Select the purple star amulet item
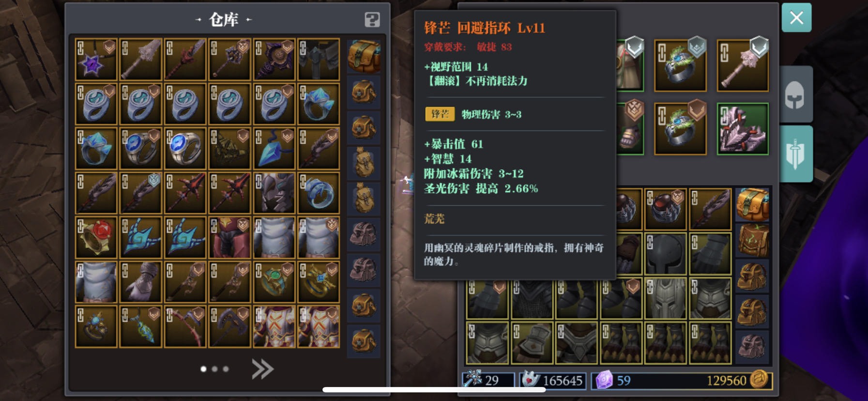This screenshot has width=868, height=401. pyautogui.click(x=96, y=60)
